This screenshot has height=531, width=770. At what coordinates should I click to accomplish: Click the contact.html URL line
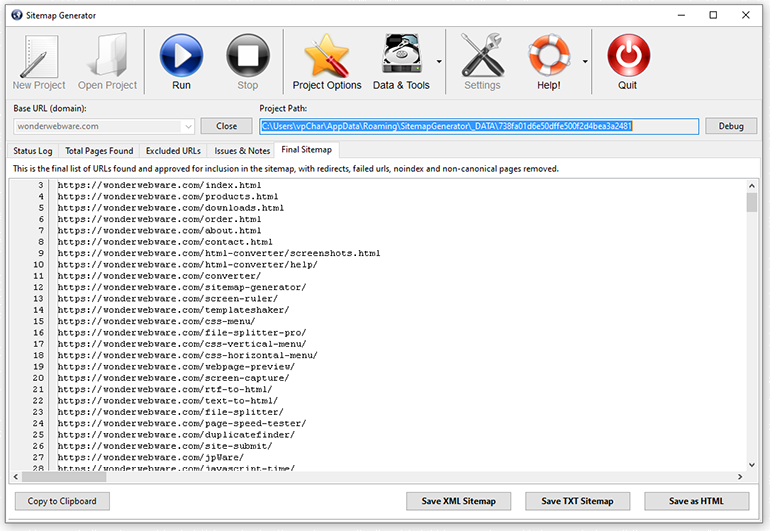pyautogui.click(x=165, y=242)
